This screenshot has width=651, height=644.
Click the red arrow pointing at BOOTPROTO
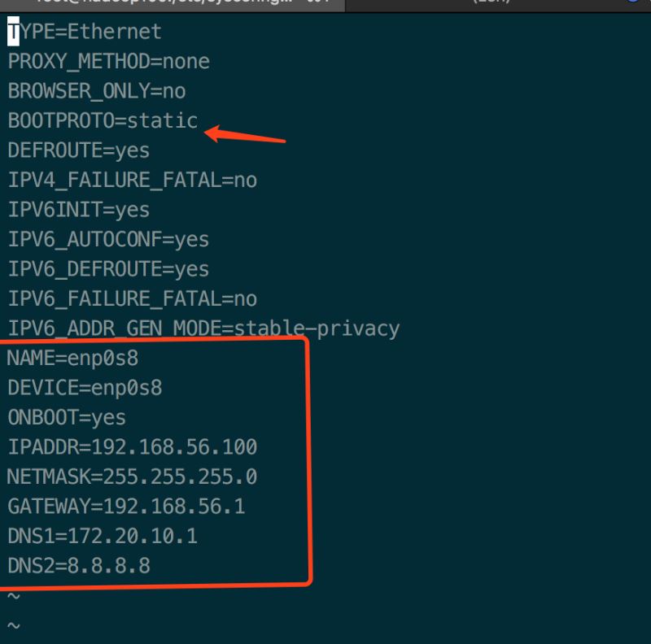click(245, 135)
